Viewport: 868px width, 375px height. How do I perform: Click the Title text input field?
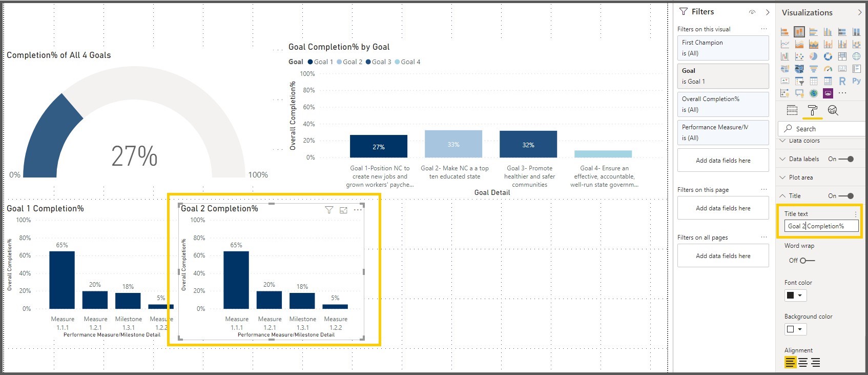pyautogui.click(x=821, y=226)
